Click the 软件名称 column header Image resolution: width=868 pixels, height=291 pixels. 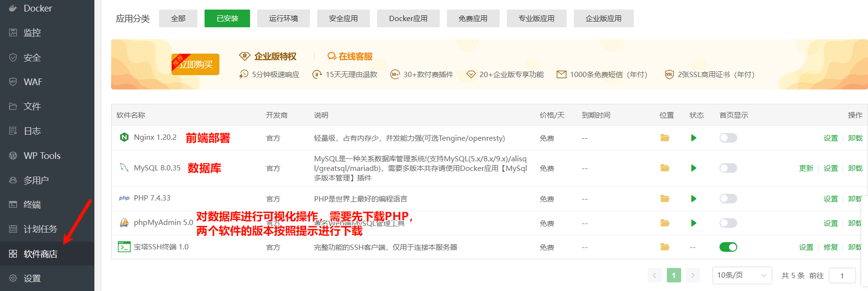131,115
